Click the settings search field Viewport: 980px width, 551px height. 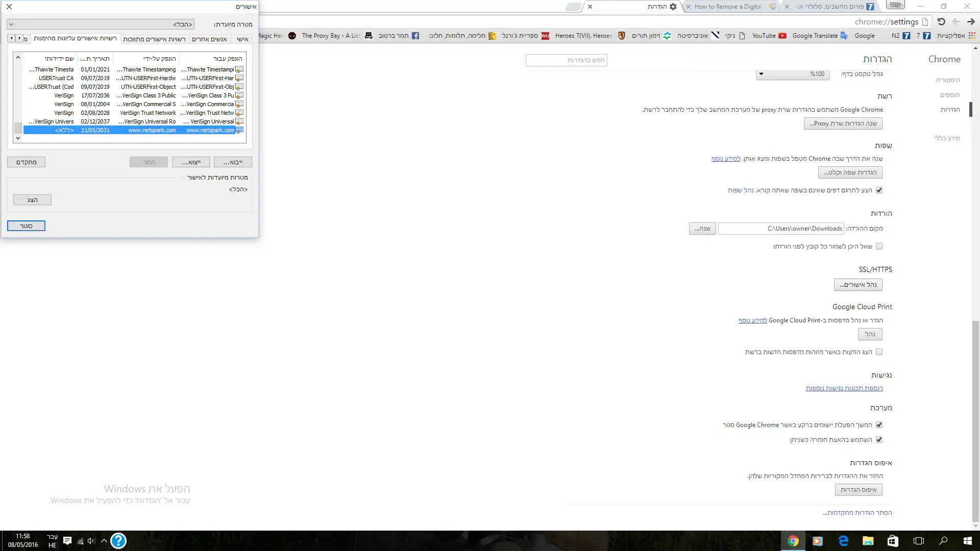pyautogui.click(x=566, y=60)
